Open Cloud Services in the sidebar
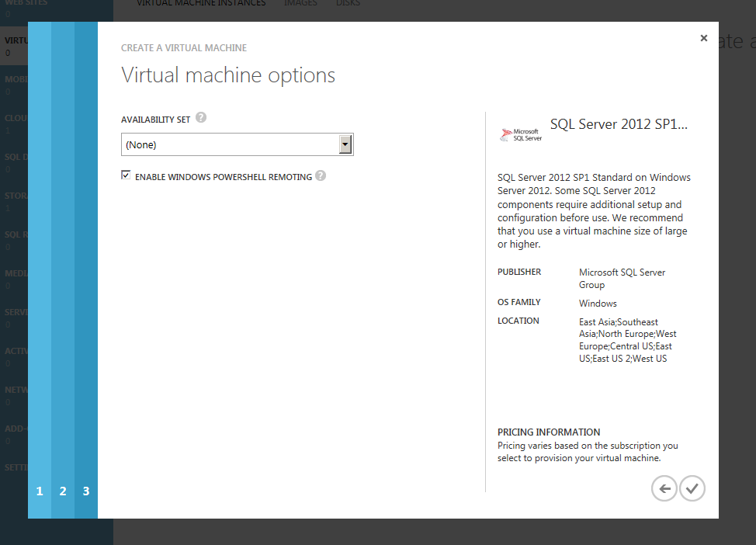756x545 pixels. click(14, 119)
